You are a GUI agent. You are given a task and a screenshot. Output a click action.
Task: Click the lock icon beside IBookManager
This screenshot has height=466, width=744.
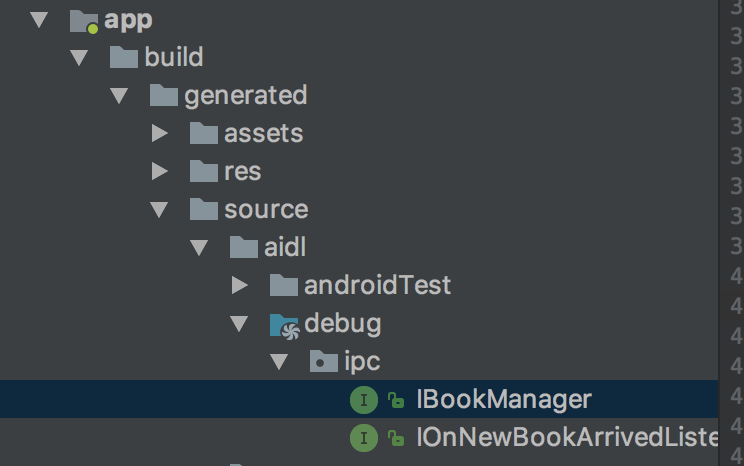click(396, 400)
